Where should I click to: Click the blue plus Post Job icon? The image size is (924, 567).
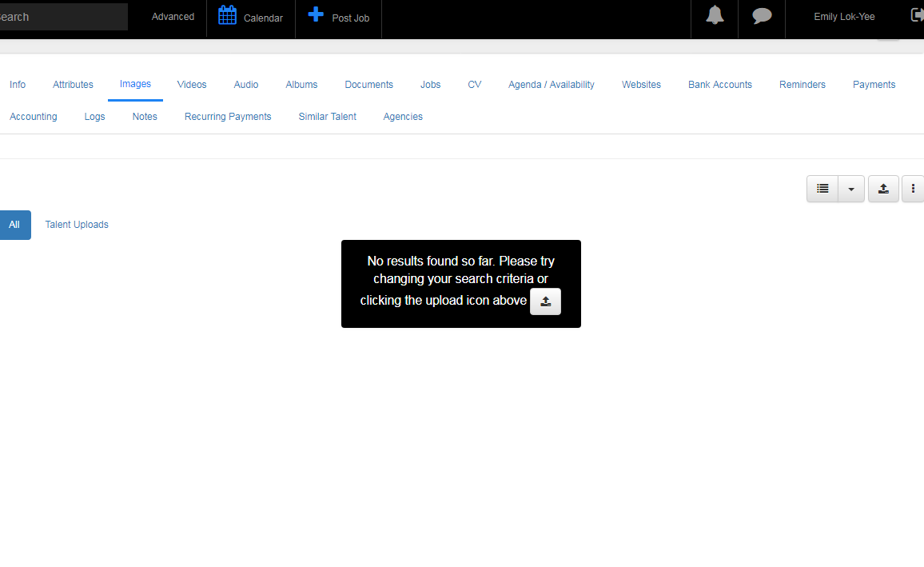(316, 15)
